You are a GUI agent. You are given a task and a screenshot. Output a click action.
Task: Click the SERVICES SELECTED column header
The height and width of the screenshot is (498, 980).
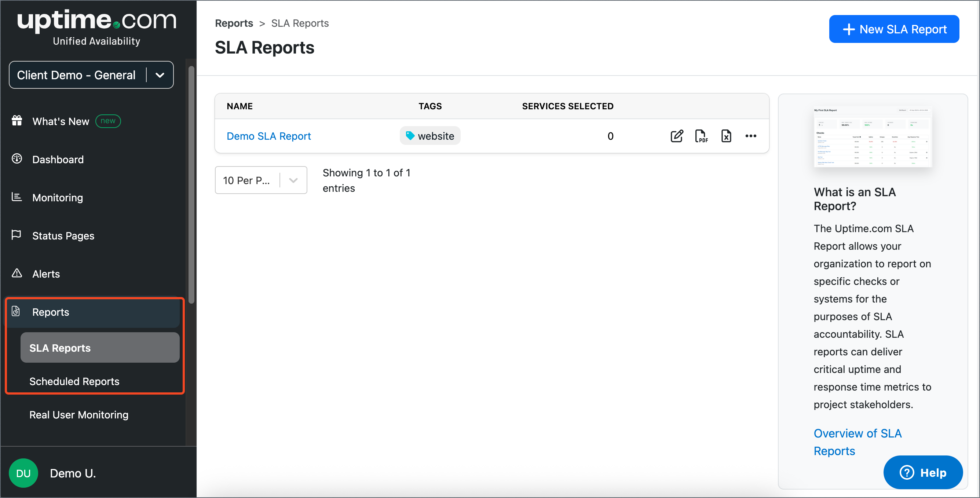pos(568,106)
